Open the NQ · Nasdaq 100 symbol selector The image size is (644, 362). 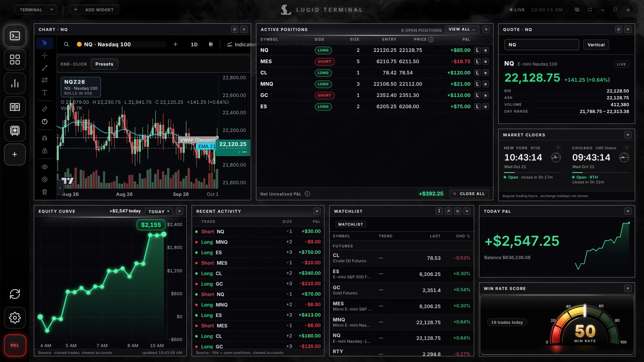pos(121,44)
